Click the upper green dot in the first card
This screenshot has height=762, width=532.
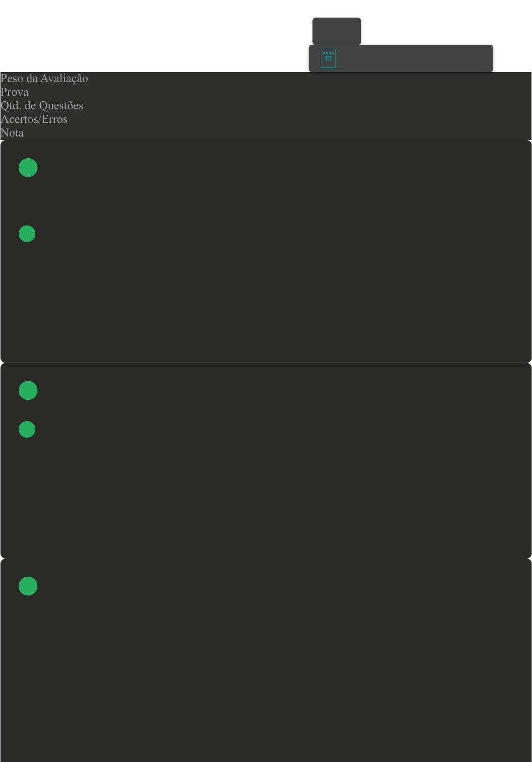coord(28,168)
